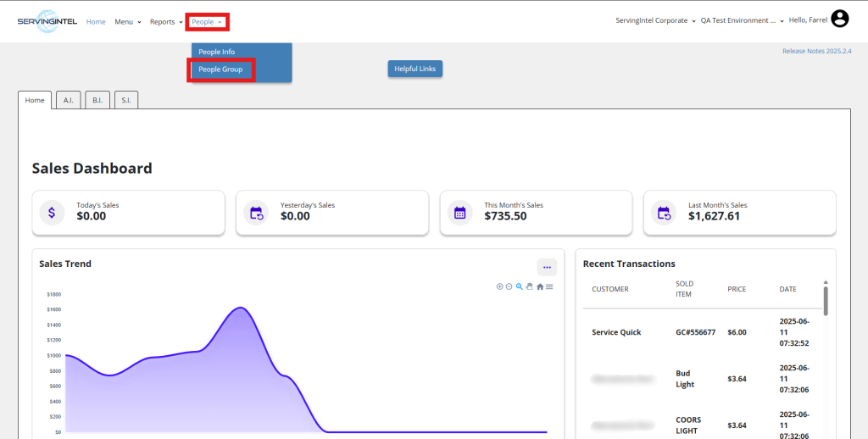This screenshot has height=439, width=868.
Task: Open the QA Test Environment dropdown
Action: (x=742, y=20)
